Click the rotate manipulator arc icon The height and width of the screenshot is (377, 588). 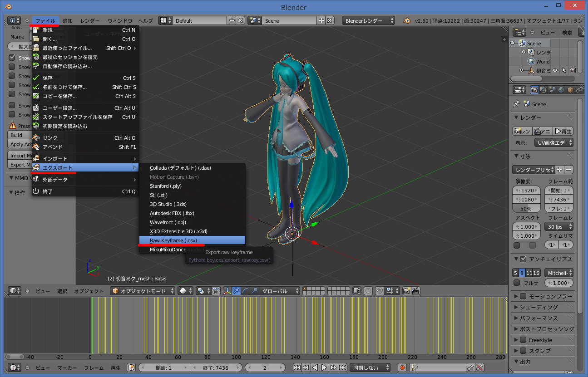[x=245, y=291]
